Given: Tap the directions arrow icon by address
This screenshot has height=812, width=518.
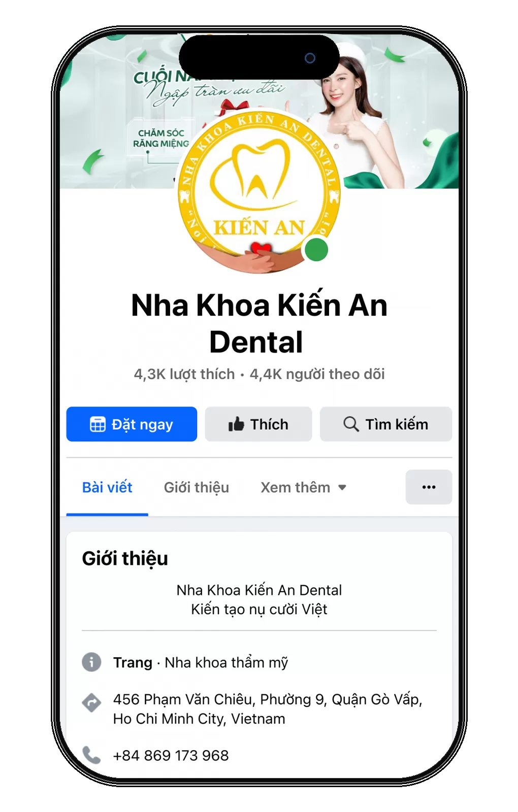Looking at the screenshot, I should tap(91, 703).
